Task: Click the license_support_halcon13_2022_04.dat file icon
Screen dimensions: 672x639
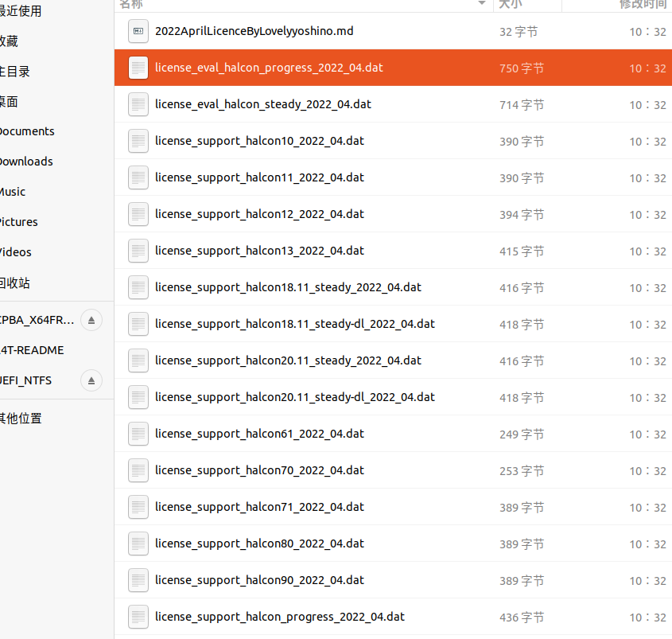Action: (138, 251)
